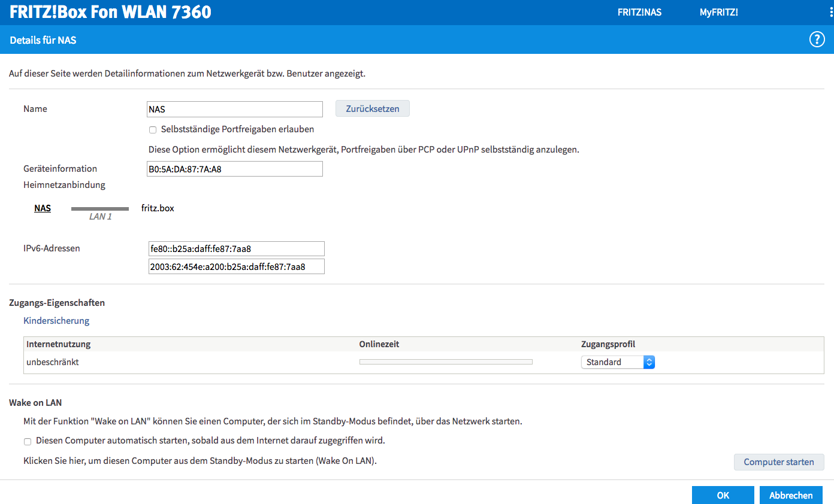This screenshot has width=834, height=504.
Task: Click the Geräteinformation label
Action: (x=61, y=169)
